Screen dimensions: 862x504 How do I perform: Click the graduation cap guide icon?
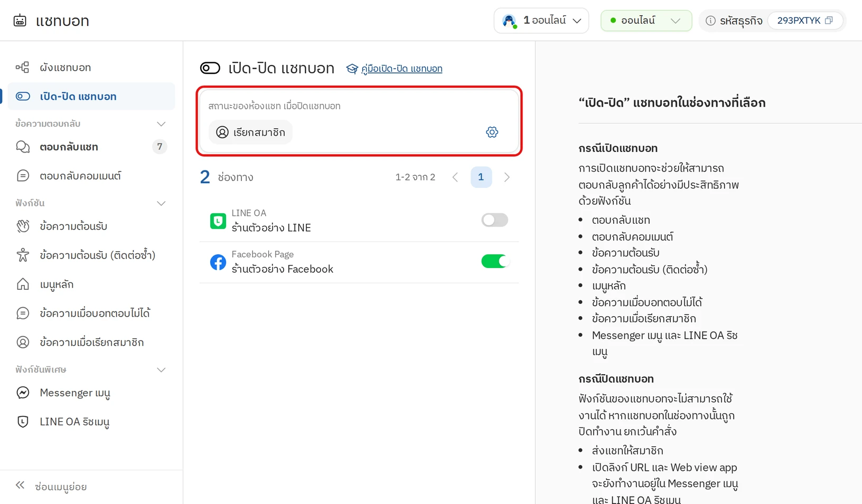point(352,69)
